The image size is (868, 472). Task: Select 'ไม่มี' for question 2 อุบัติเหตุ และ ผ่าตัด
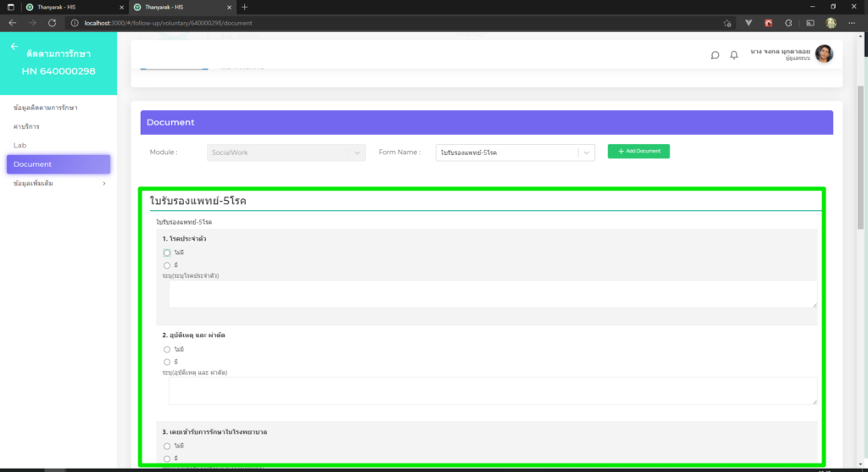(x=167, y=349)
